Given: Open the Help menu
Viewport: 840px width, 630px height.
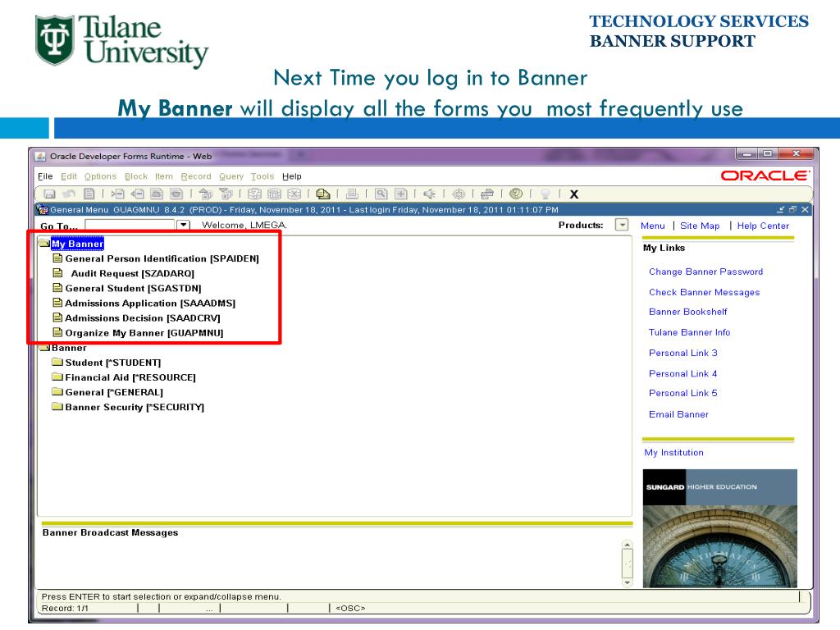Looking at the screenshot, I should click(292, 176).
